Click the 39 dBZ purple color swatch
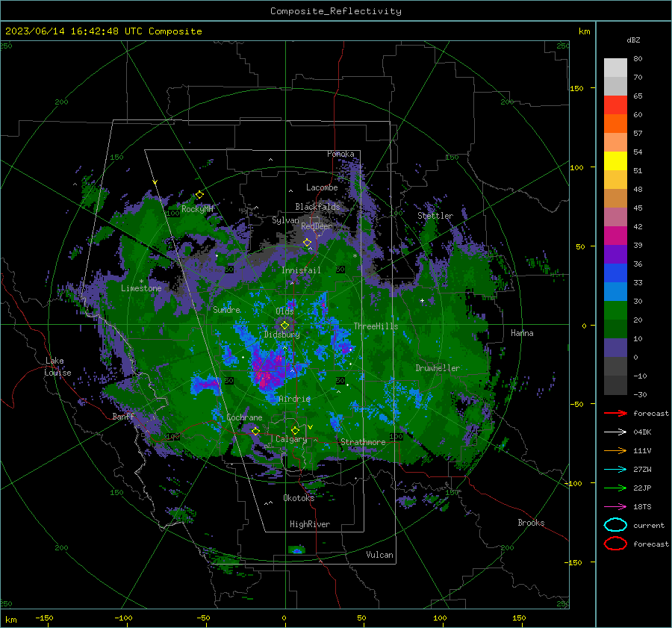 615,254
